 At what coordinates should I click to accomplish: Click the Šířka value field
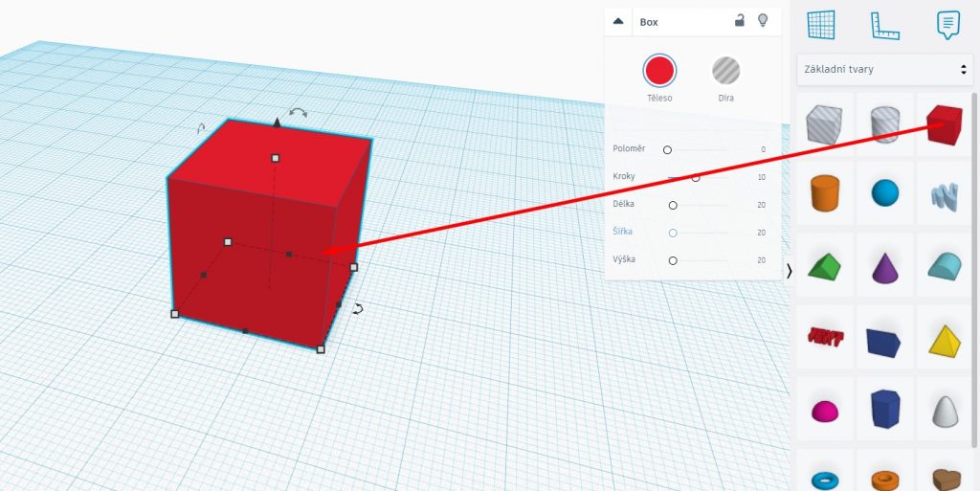point(761,233)
